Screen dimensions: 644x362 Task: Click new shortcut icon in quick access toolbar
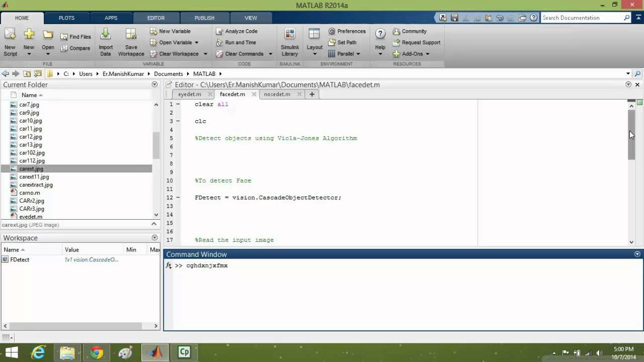point(443,18)
